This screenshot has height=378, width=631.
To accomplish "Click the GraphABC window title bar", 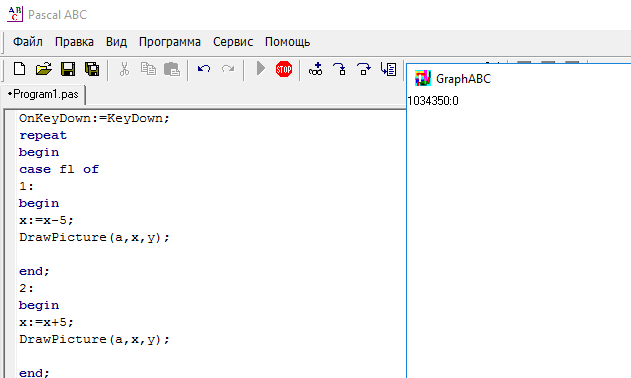I will pos(519,78).
